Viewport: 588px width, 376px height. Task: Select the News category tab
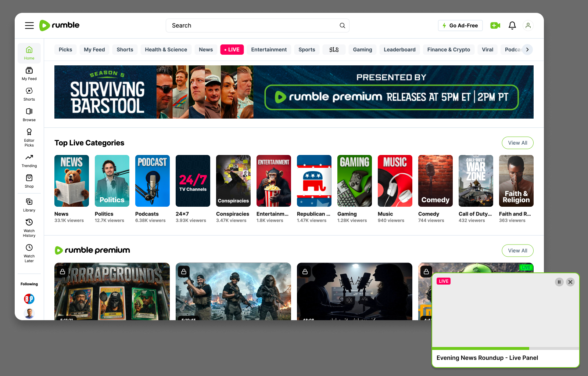206,50
